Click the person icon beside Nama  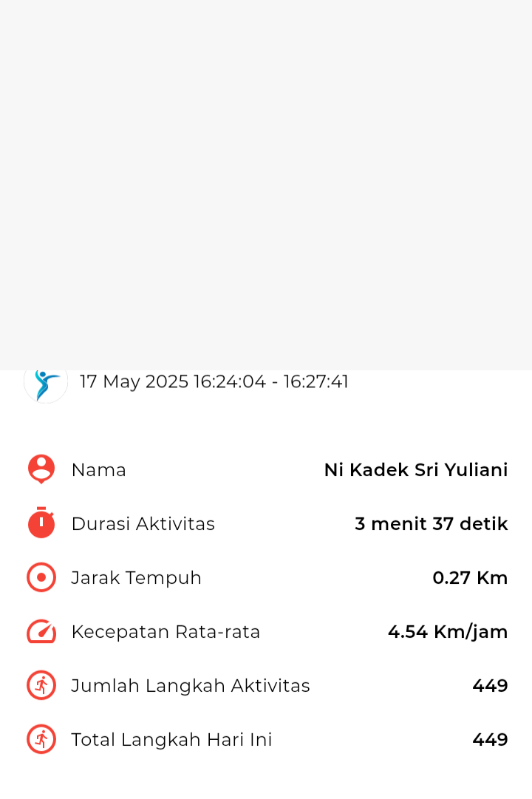(x=41, y=469)
